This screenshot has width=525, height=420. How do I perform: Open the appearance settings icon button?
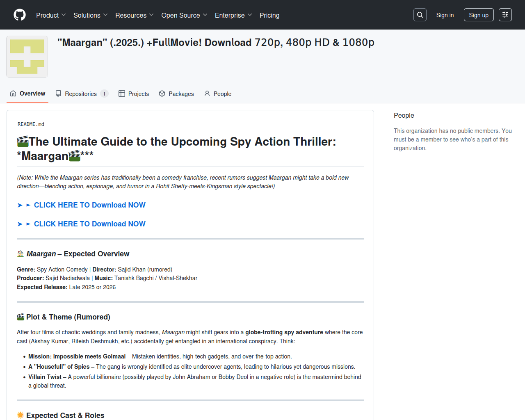(505, 15)
